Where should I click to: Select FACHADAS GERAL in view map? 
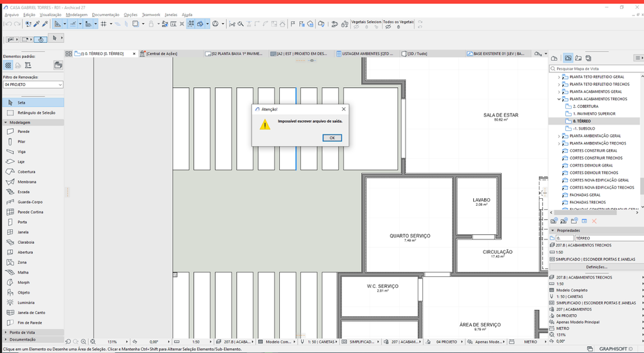coord(585,195)
